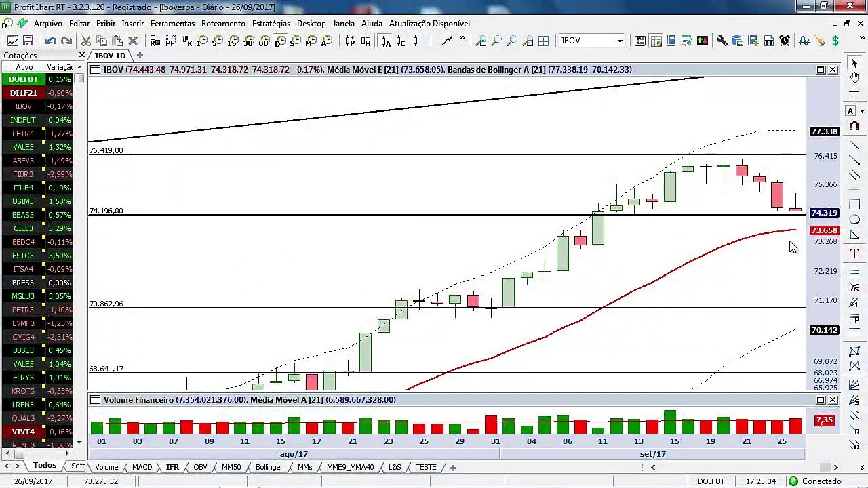Select the 60-minute timeframe icon
Screen dimensions: 868x488
click(263, 41)
